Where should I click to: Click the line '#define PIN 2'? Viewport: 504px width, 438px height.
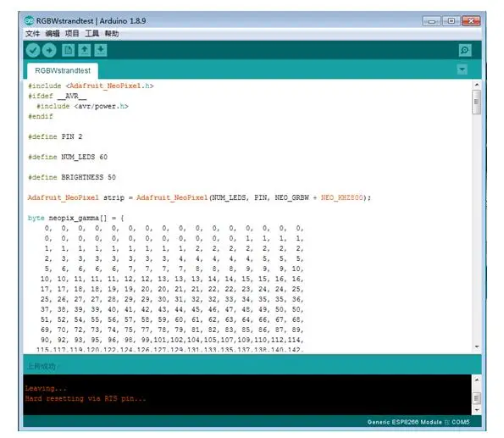click(55, 136)
